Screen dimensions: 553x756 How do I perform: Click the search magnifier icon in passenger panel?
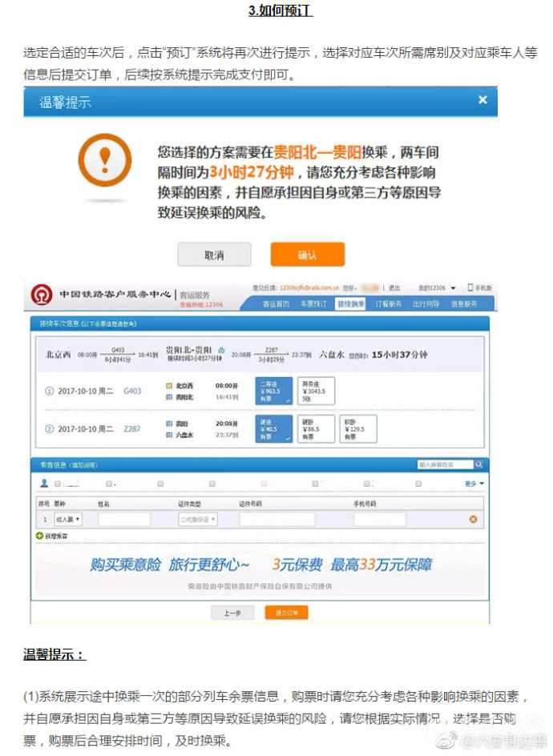click(478, 464)
